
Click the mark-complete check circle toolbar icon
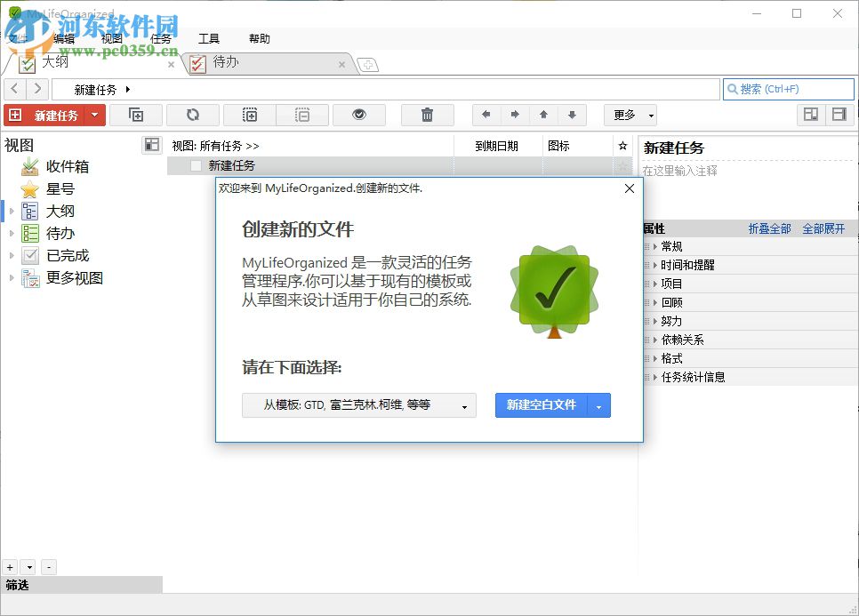click(358, 114)
